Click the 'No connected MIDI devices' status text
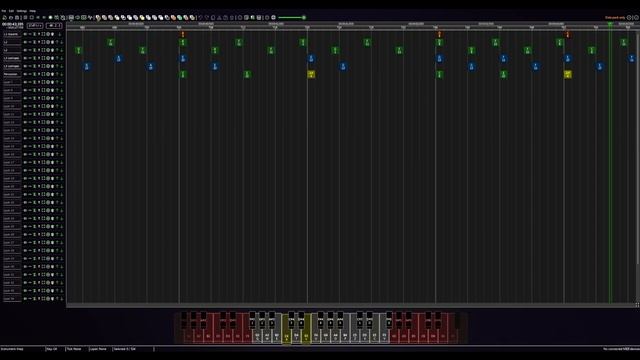The height and width of the screenshot is (360, 640). coord(621,349)
